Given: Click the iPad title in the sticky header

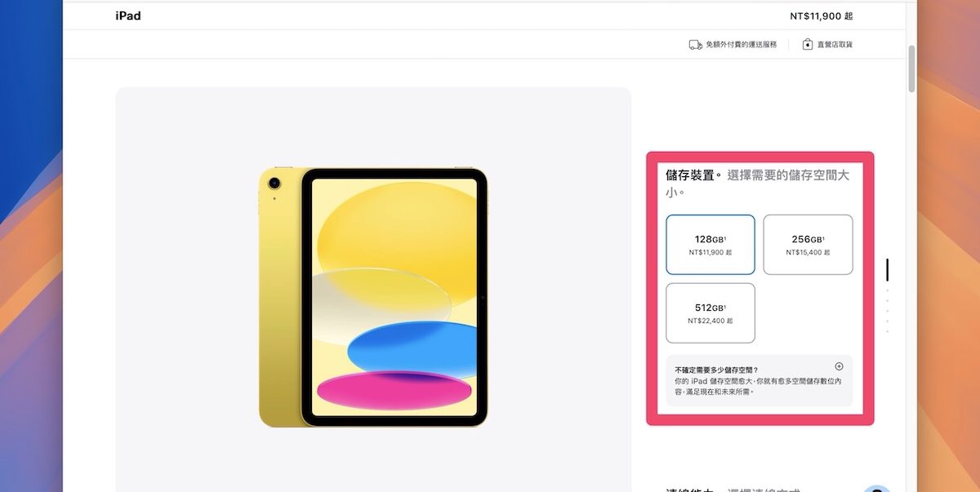Looking at the screenshot, I should click(x=128, y=16).
